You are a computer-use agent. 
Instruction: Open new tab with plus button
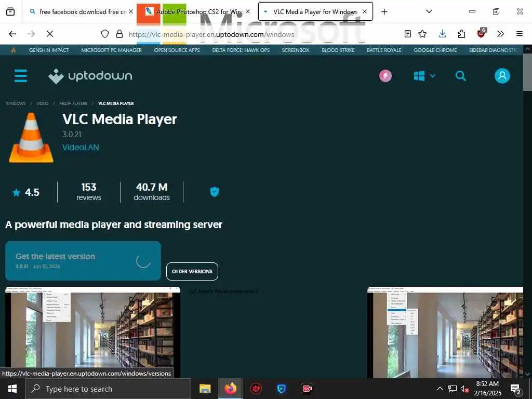(x=384, y=12)
